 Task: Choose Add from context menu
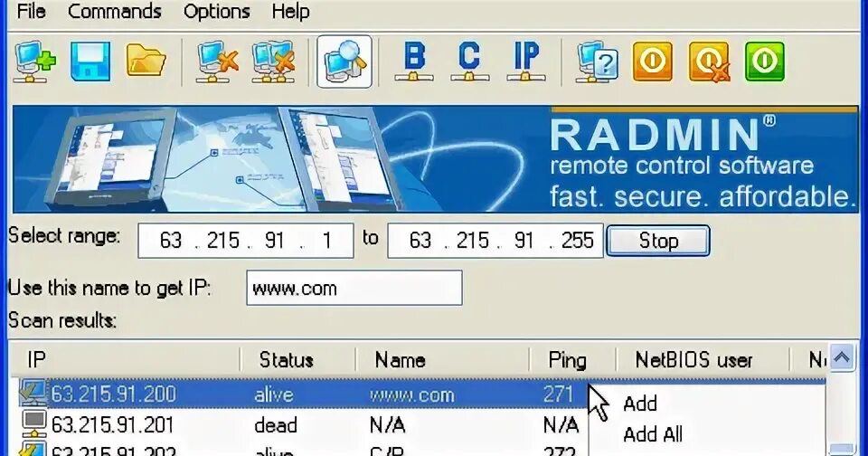(x=640, y=404)
